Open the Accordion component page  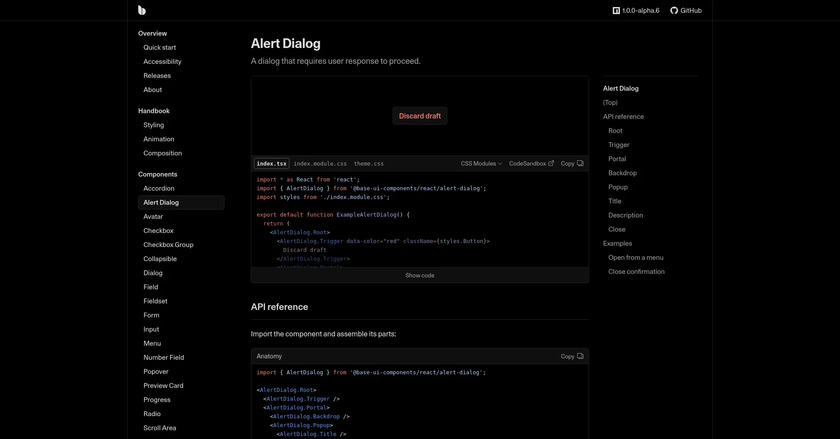click(x=159, y=188)
